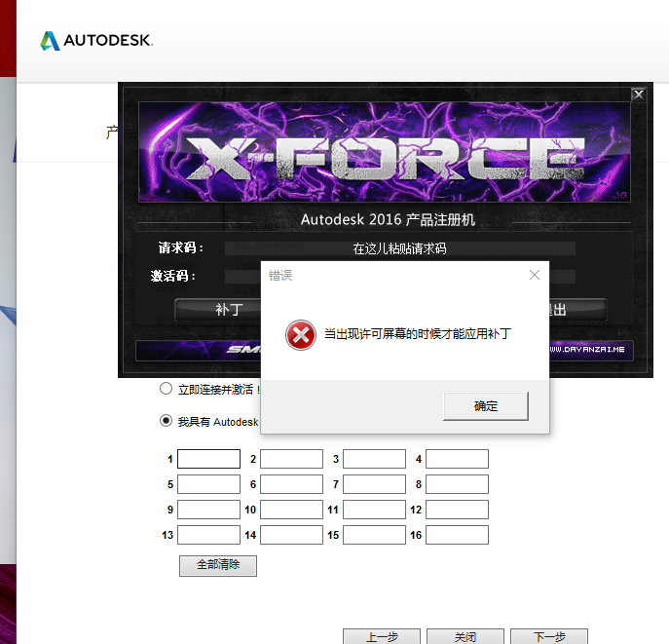Close the X-Force keygen window
Screen dimensions: 669x644
[x=638, y=95]
